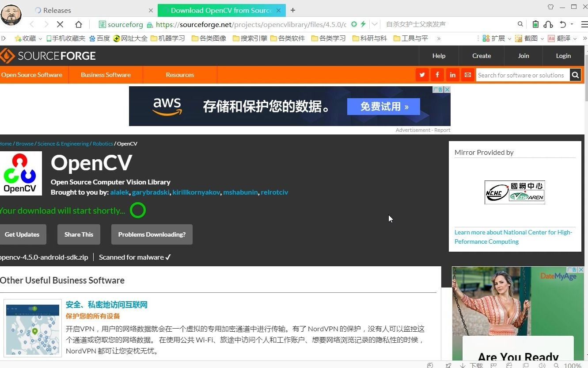Viewport: 588px width, 368px height.
Task: Open the 各类软件 bookmark folder
Action: 288,38
